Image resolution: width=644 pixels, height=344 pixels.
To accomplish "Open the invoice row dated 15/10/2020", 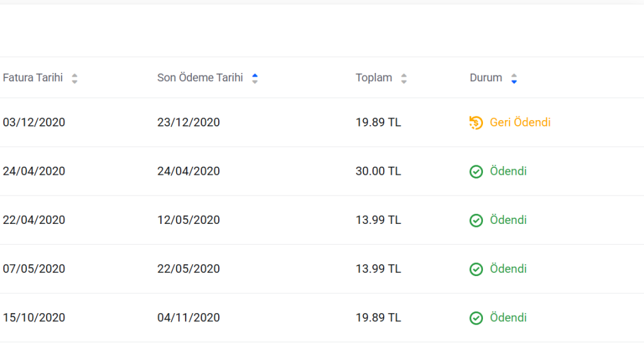I will [34, 318].
